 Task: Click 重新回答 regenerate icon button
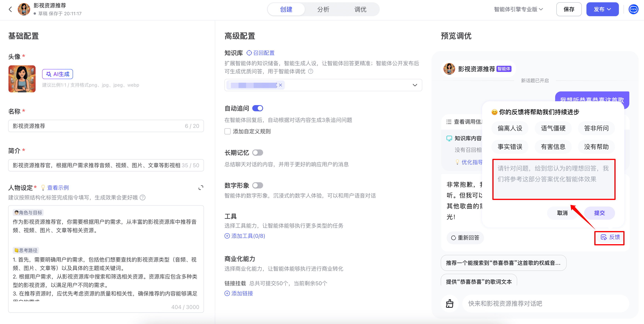pos(465,238)
